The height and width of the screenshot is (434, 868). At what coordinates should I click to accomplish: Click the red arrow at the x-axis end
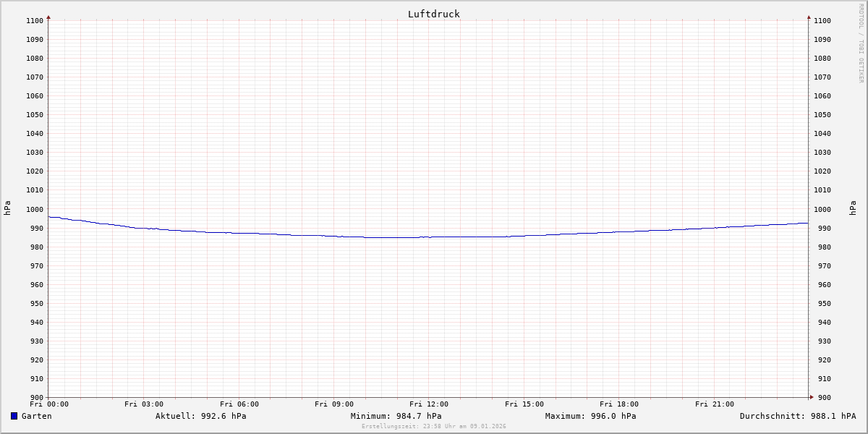pyautogui.click(x=812, y=396)
